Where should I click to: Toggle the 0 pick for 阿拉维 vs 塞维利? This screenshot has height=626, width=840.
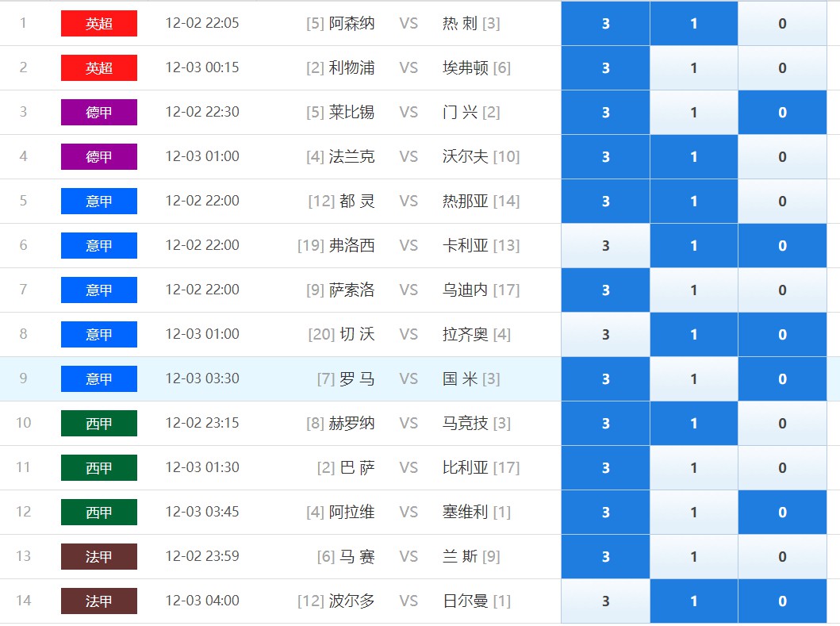point(782,513)
